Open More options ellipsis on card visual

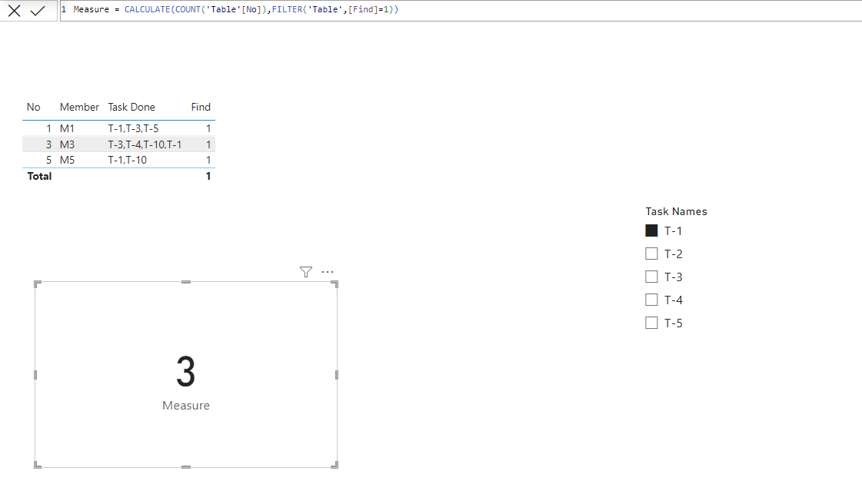tap(328, 272)
